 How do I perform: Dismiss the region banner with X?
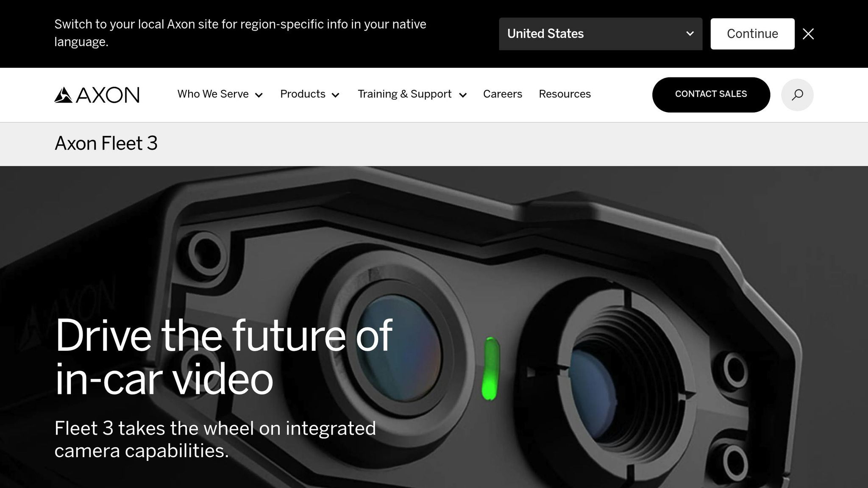click(x=808, y=34)
